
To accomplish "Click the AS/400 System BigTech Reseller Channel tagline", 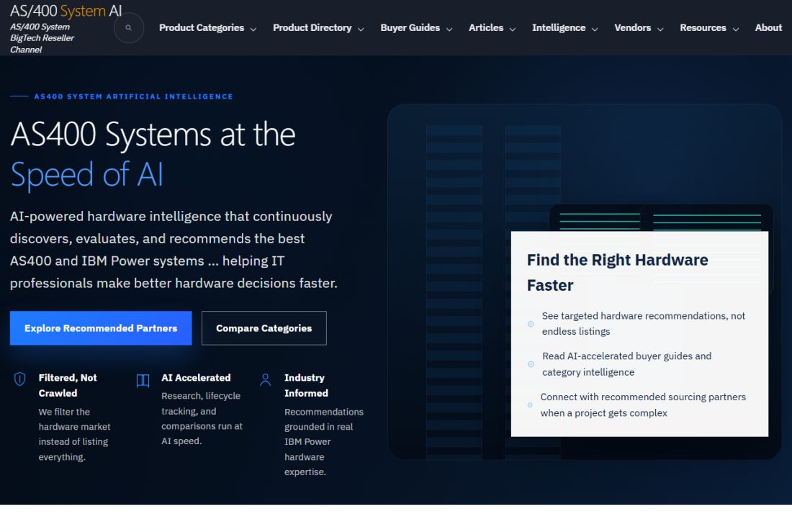I will coord(42,38).
